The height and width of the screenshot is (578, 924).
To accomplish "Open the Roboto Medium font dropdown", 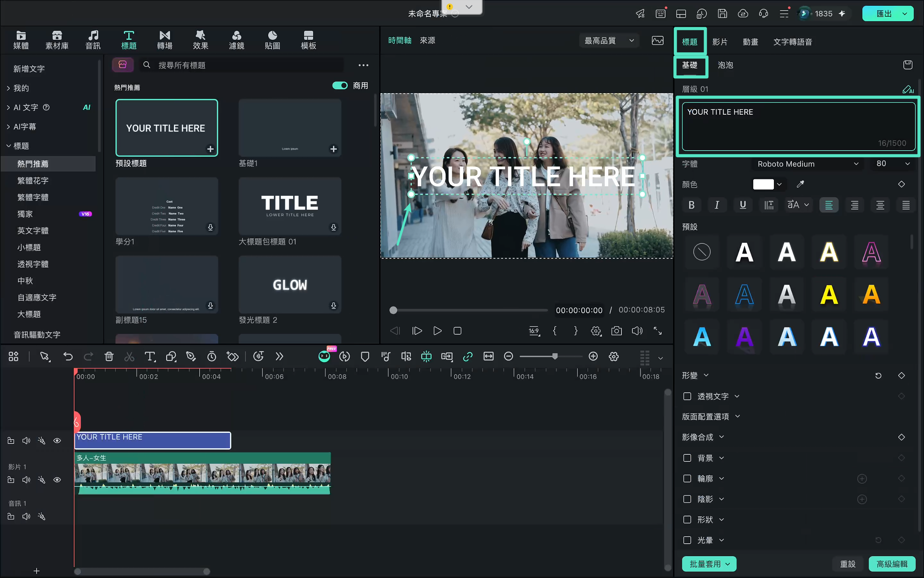I will coord(807,164).
